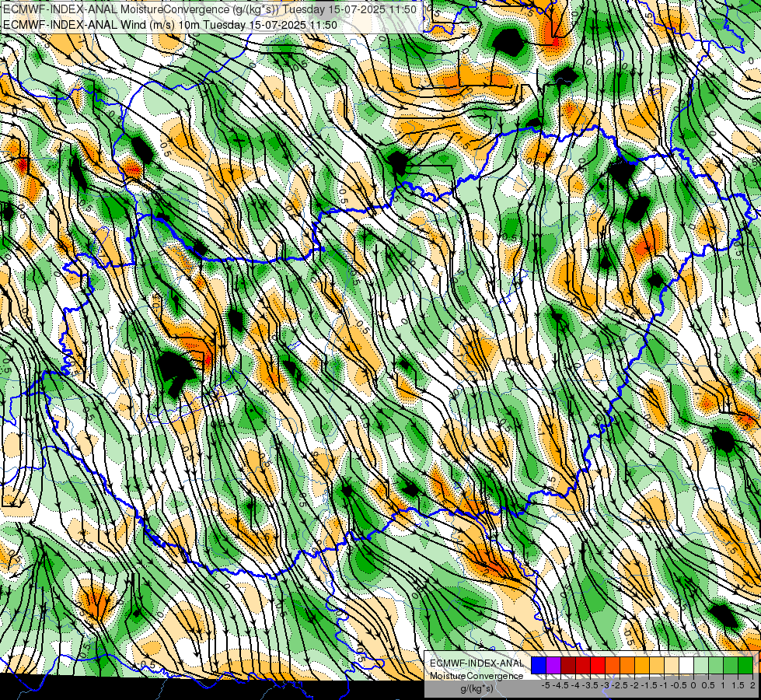Click the purple legend color swatch
Viewport: 761px width, 700px height.
click(x=553, y=665)
